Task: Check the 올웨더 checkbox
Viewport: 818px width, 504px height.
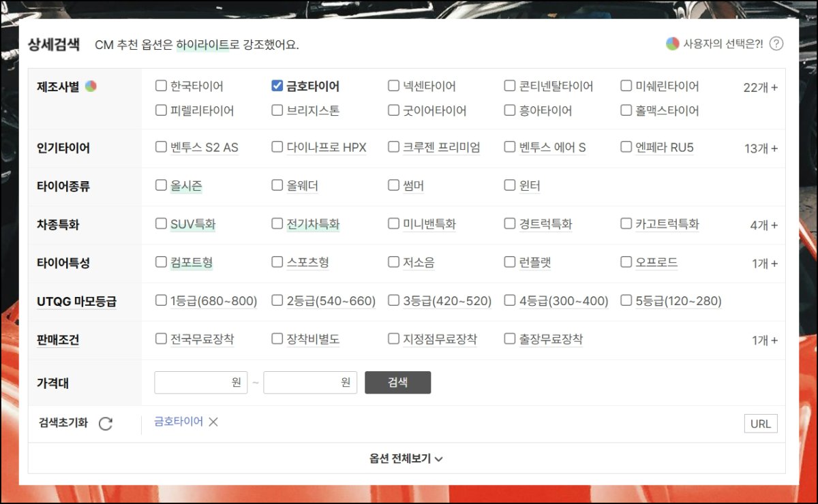Action: (277, 185)
